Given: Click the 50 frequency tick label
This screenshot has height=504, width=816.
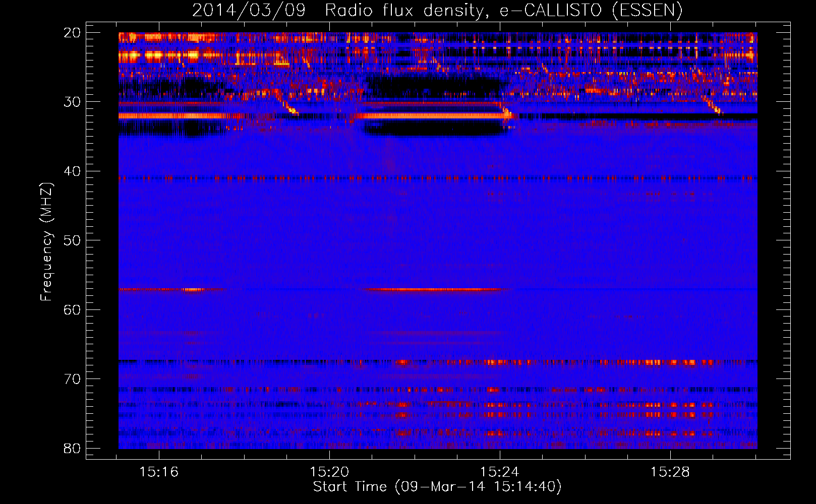Looking at the screenshot, I should (x=72, y=240).
